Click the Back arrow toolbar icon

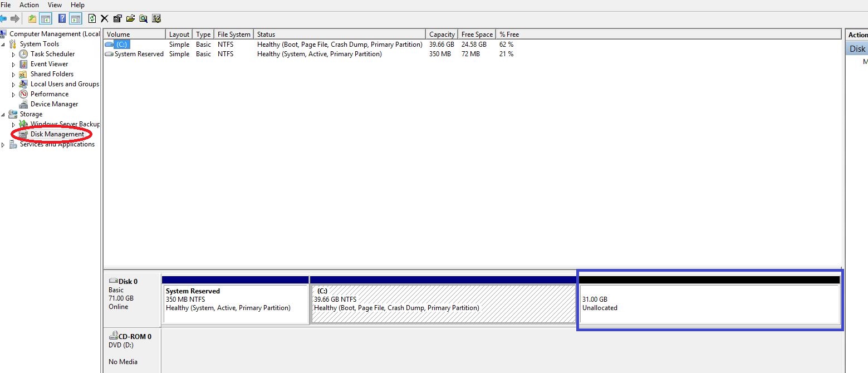tap(3, 18)
